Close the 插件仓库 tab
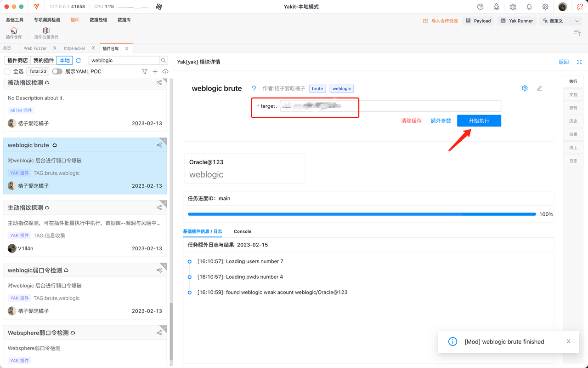The image size is (588, 368). click(127, 48)
